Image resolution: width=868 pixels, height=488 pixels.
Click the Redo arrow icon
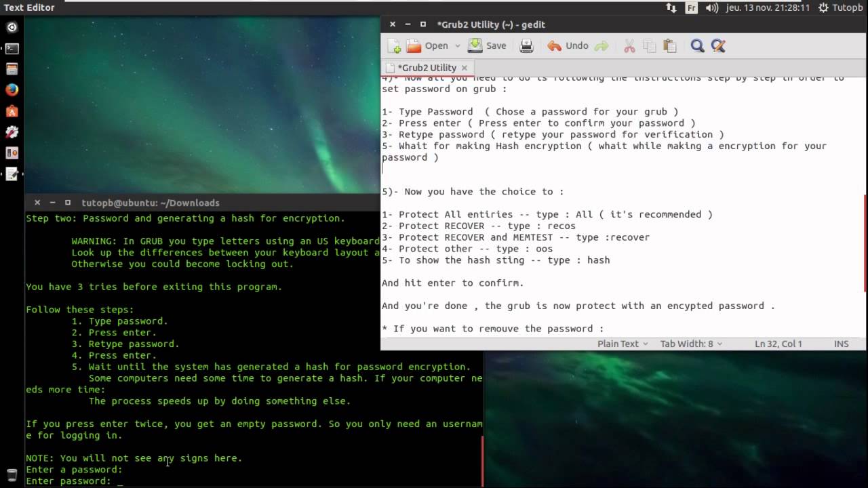601,46
